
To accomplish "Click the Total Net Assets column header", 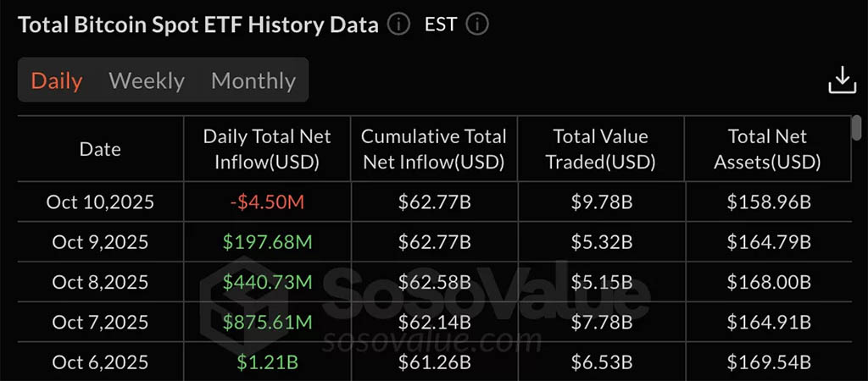I will [769, 149].
